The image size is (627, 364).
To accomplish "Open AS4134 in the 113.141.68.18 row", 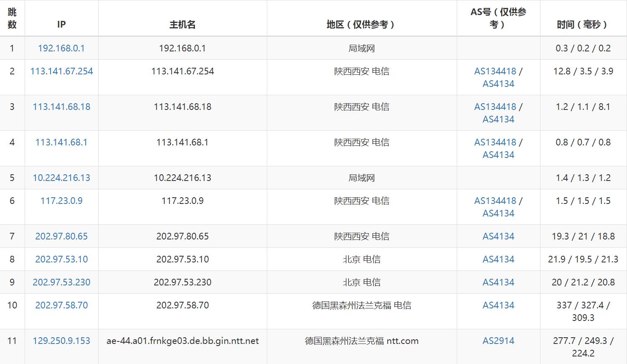I will point(498,119).
